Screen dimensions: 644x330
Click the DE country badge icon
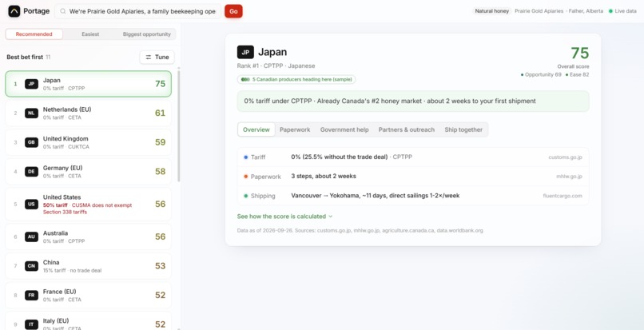(32, 171)
